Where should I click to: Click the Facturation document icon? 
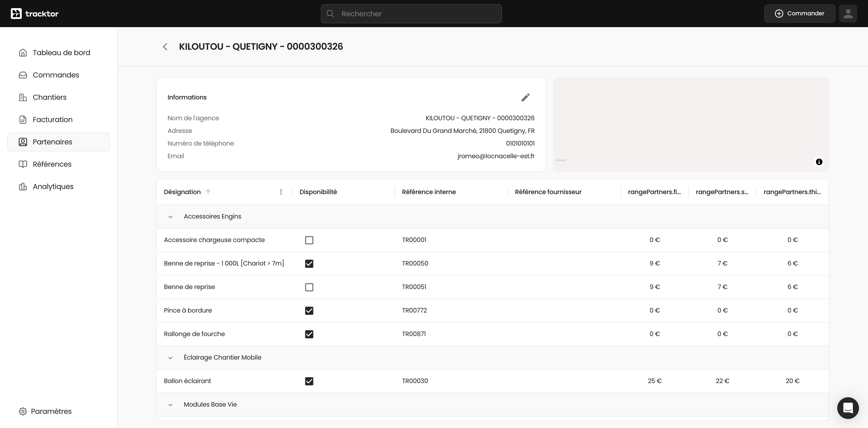[23, 120]
